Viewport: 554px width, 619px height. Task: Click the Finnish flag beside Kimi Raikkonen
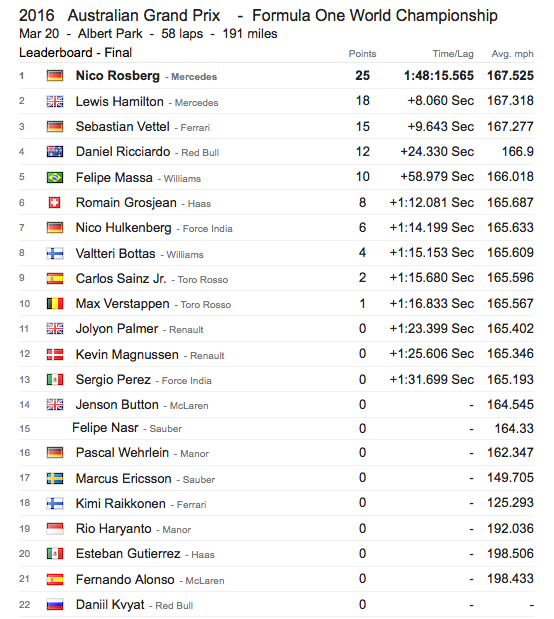(55, 503)
